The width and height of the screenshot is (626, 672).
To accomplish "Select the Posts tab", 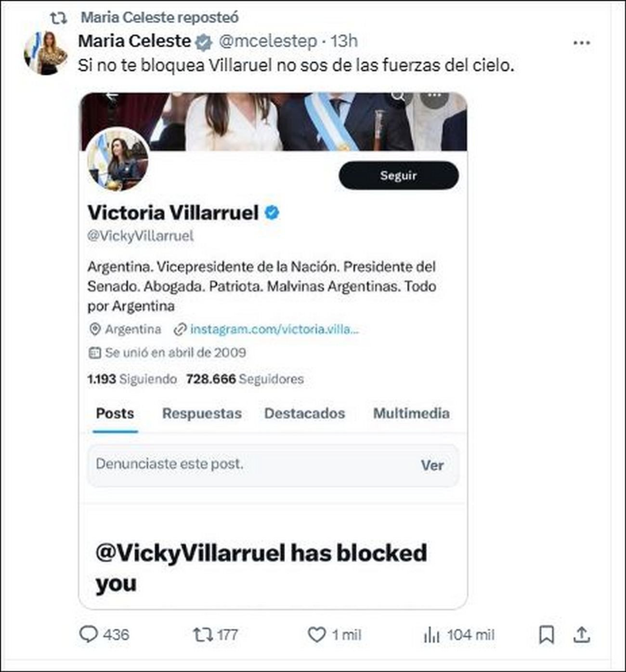I will click(115, 413).
